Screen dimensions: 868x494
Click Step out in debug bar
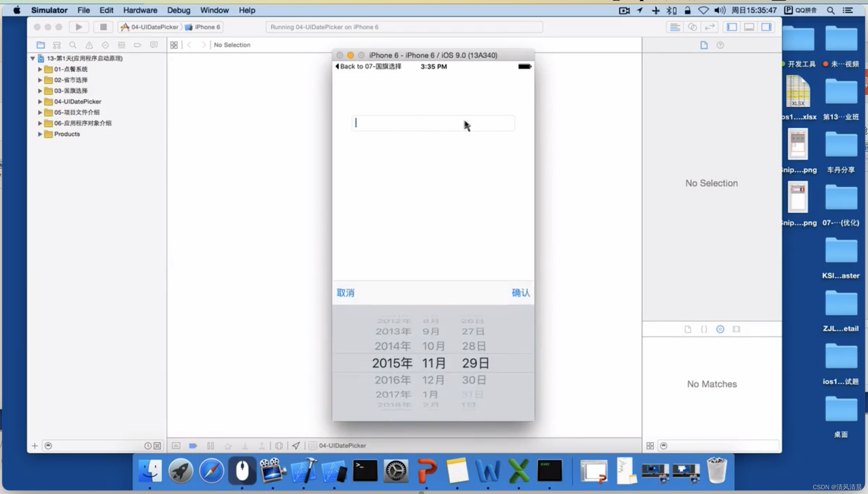pos(262,446)
